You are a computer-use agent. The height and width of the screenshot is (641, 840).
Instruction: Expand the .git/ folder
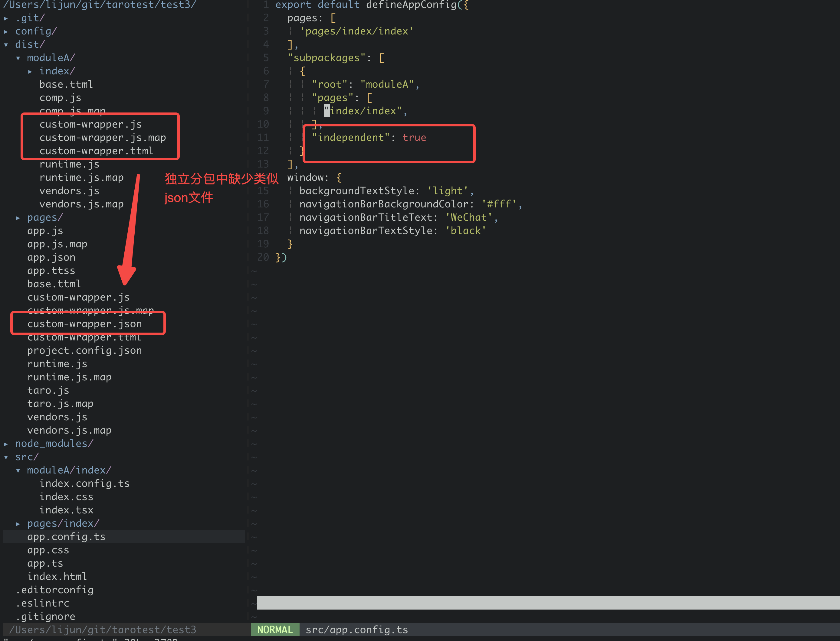click(x=30, y=17)
